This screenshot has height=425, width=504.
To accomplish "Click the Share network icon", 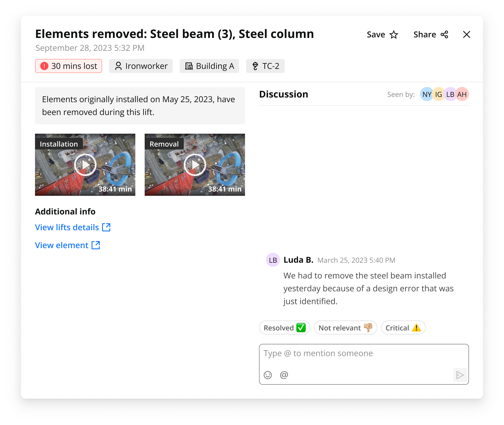I will point(444,35).
